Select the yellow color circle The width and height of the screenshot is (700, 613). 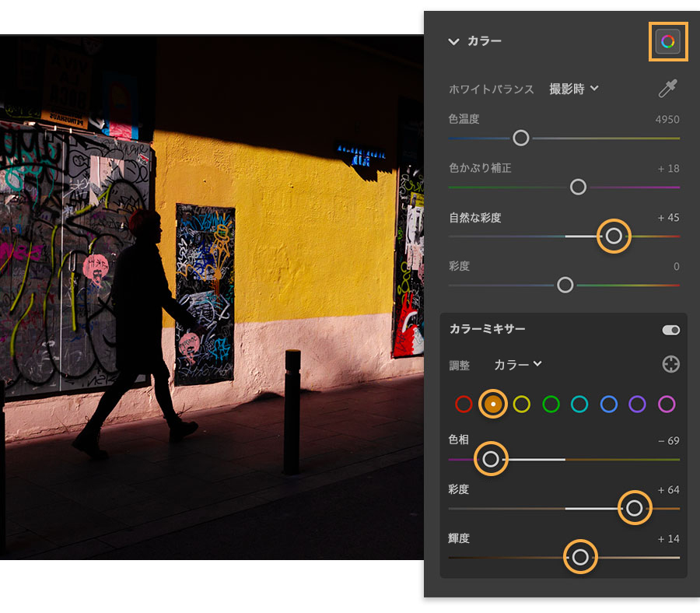click(x=521, y=404)
